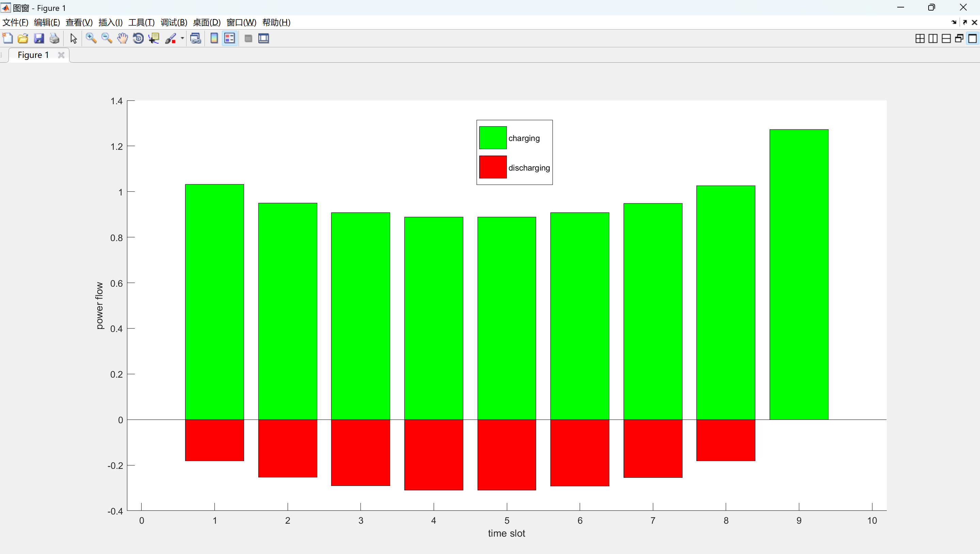This screenshot has height=554, width=980.
Task: Open the 插入(I) menu
Action: (x=110, y=22)
